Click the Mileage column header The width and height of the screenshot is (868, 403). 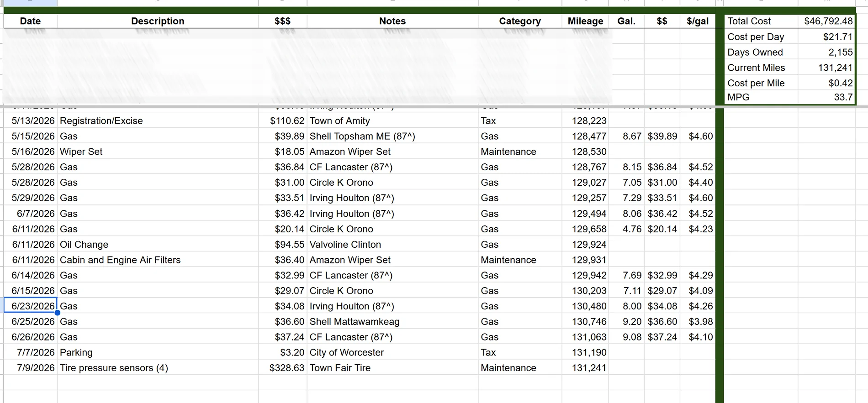[x=585, y=21]
